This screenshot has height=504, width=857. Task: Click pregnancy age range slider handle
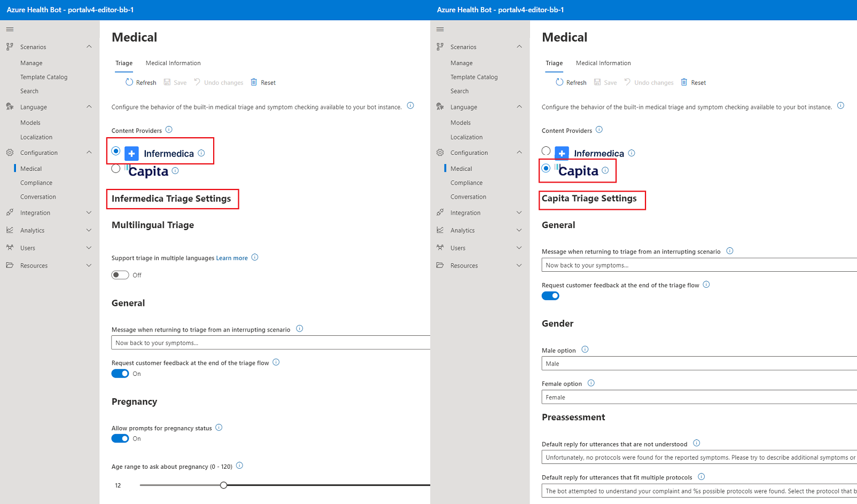coord(224,485)
